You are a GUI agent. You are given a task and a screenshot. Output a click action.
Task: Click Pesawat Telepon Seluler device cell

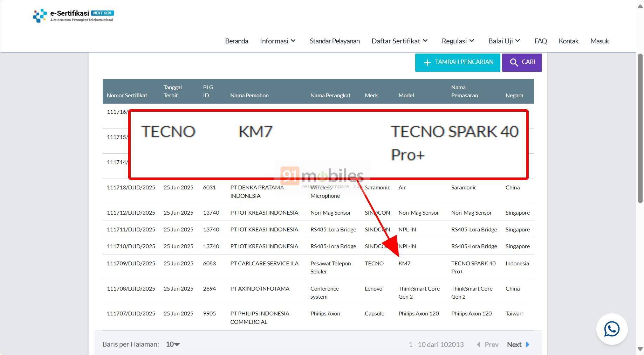pos(330,267)
